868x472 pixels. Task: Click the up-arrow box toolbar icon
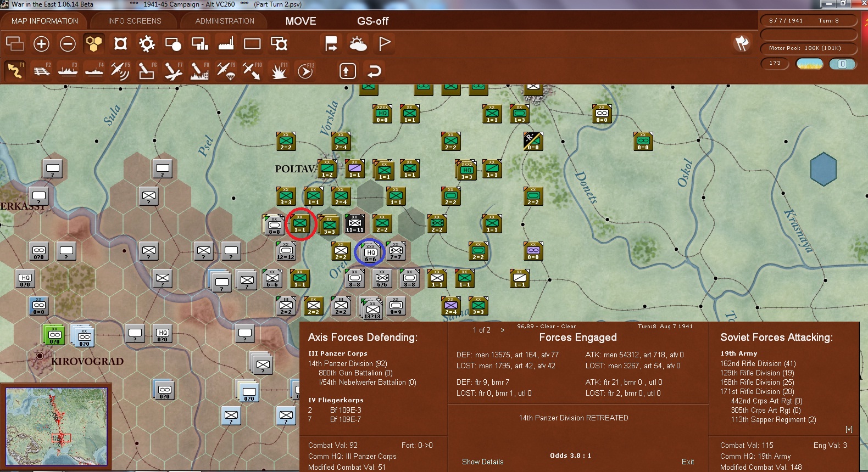347,71
